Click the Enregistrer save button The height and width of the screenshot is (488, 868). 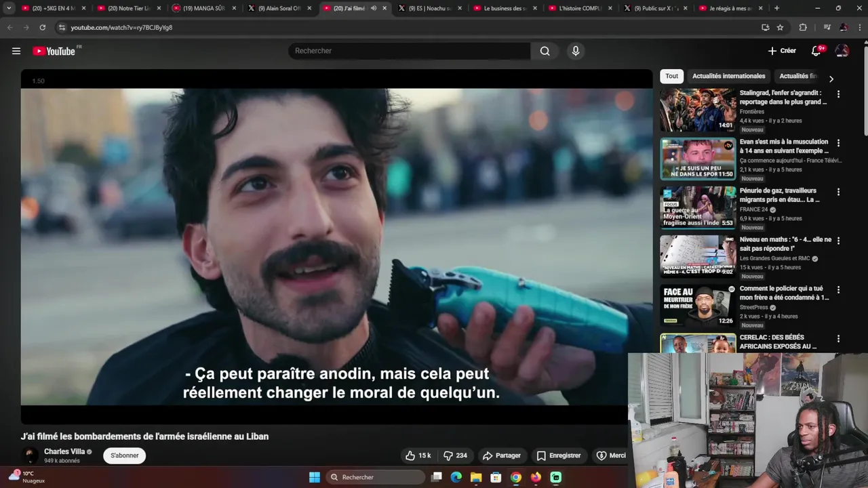559,455
